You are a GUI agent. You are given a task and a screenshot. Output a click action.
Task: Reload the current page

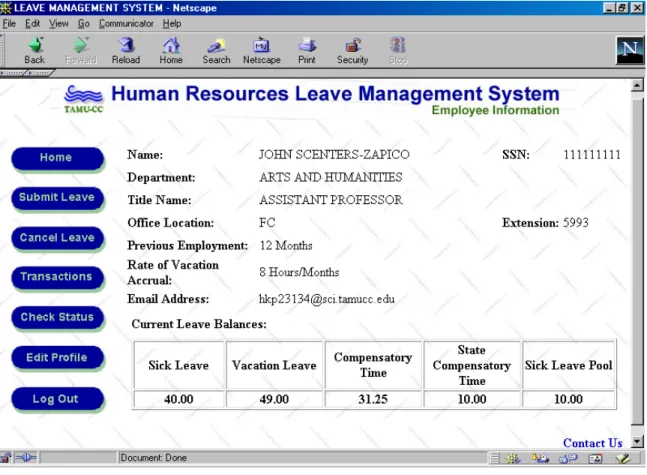126,51
